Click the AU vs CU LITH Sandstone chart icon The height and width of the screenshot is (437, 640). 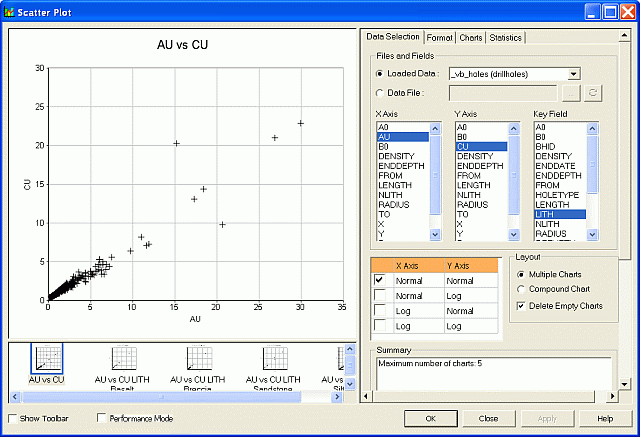277,359
